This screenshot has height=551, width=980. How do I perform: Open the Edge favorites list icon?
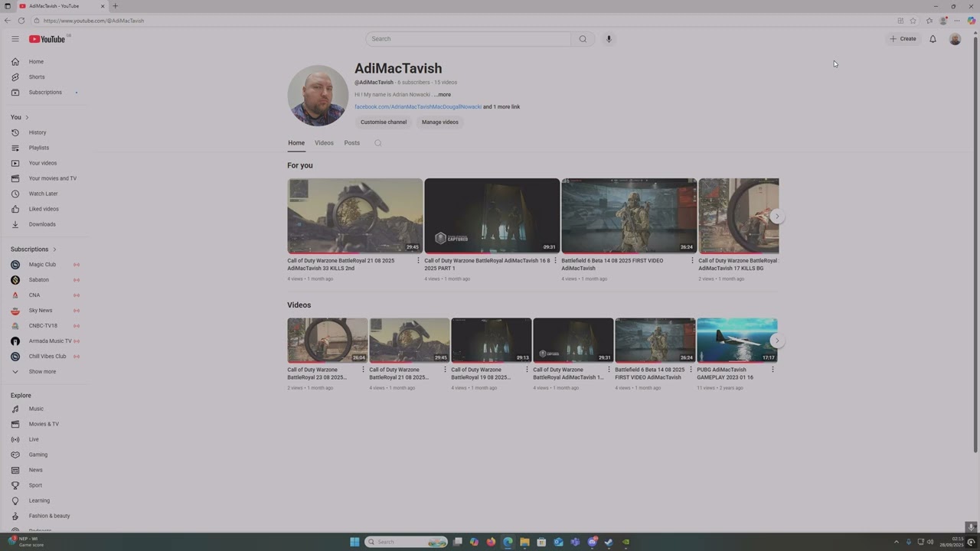coord(929,21)
